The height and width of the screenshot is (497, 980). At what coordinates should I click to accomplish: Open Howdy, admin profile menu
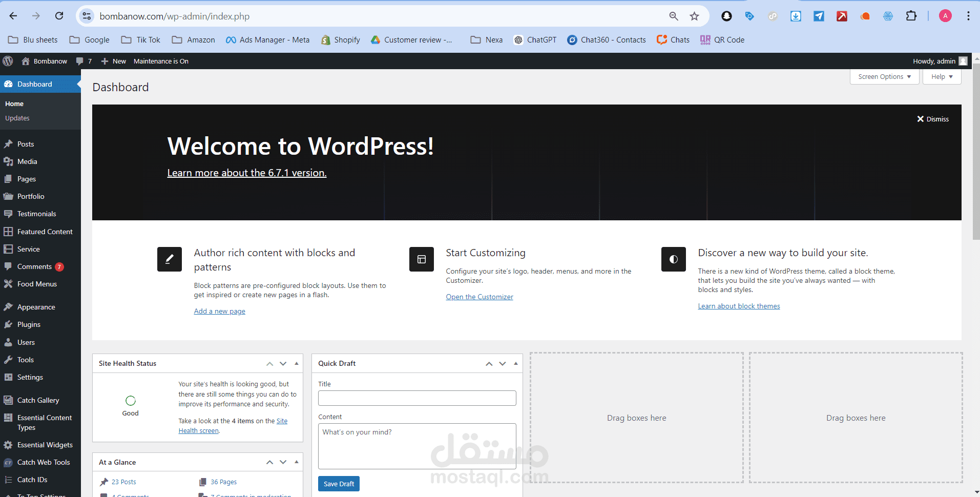(x=940, y=61)
